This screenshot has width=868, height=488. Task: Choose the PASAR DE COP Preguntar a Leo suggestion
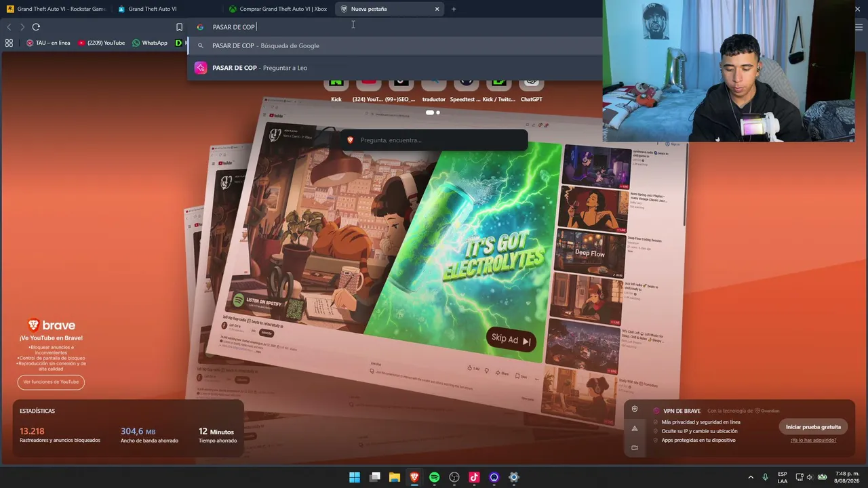(395, 68)
